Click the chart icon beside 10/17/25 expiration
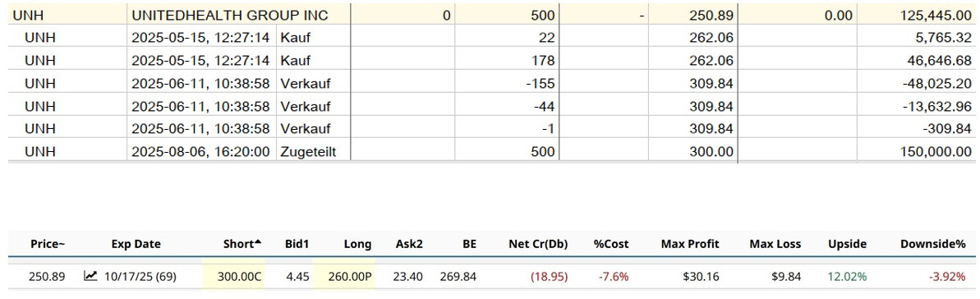The height and width of the screenshot is (299, 980). tap(90, 276)
